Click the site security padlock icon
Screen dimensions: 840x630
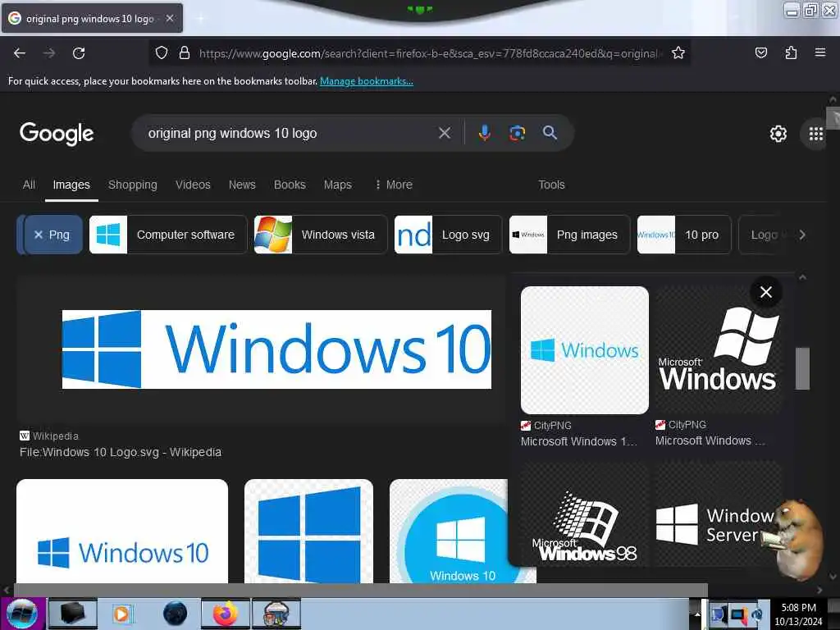185,52
